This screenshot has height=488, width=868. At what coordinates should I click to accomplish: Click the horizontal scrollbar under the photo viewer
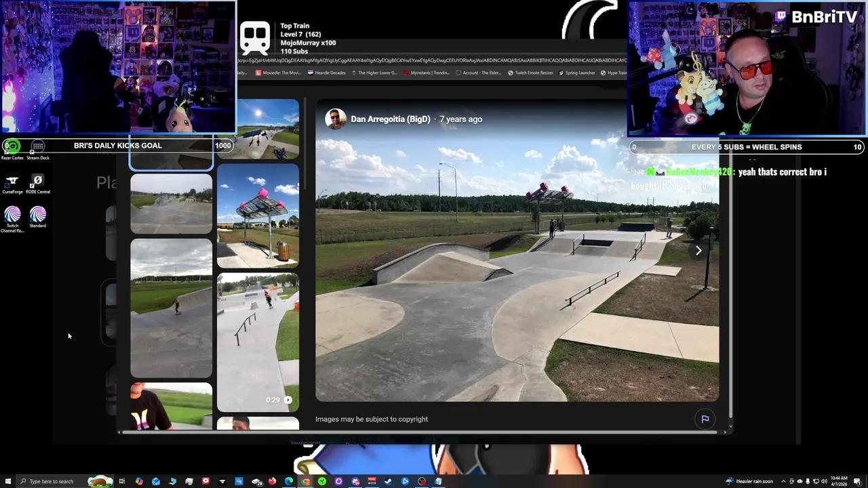click(x=419, y=432)
